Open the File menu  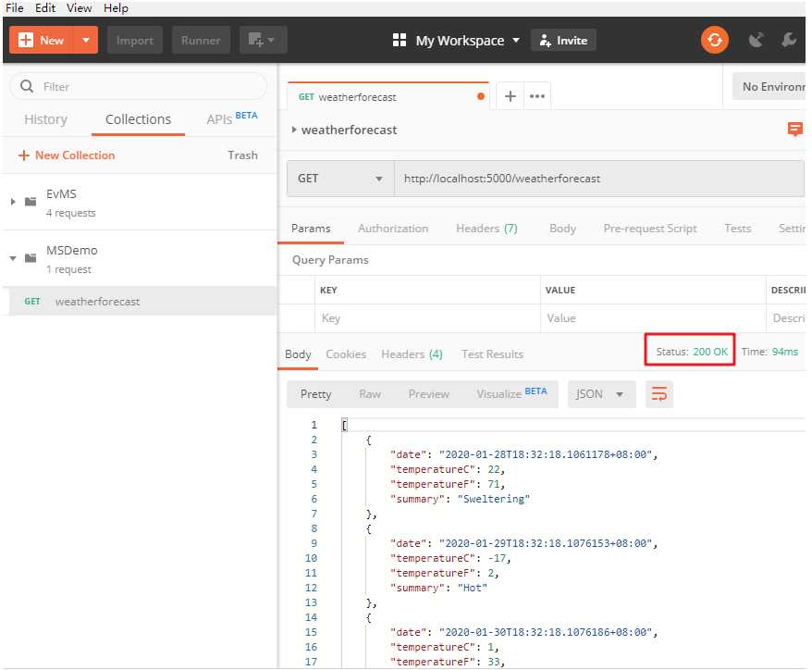click(x=15, y=8)
